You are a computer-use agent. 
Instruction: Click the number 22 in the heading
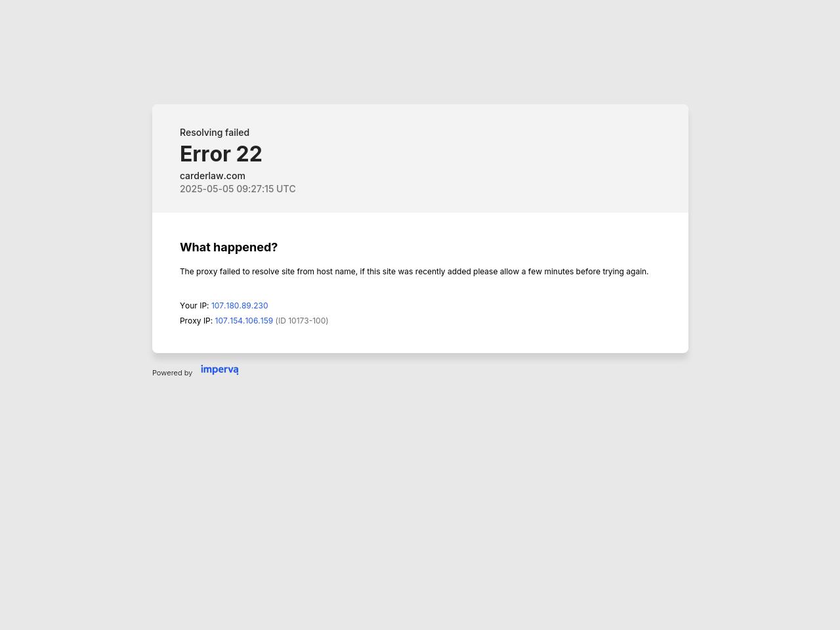[x=249, y=154]
